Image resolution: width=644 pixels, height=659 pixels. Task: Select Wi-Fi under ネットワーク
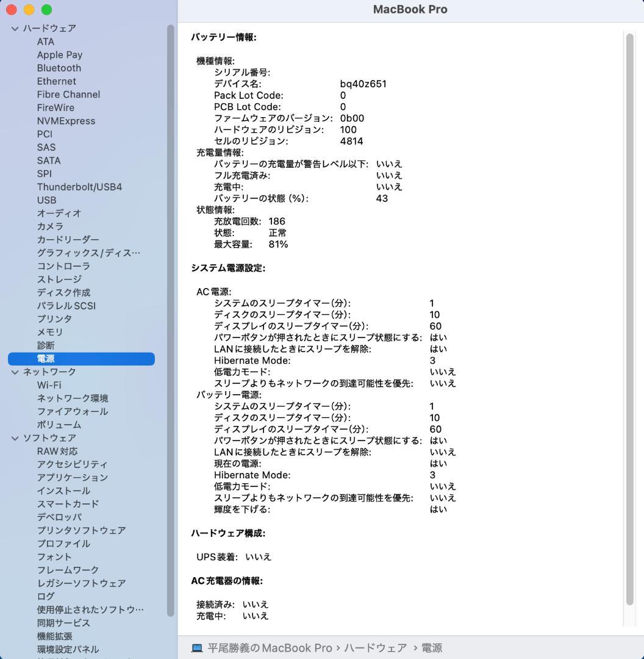point(49,385)
